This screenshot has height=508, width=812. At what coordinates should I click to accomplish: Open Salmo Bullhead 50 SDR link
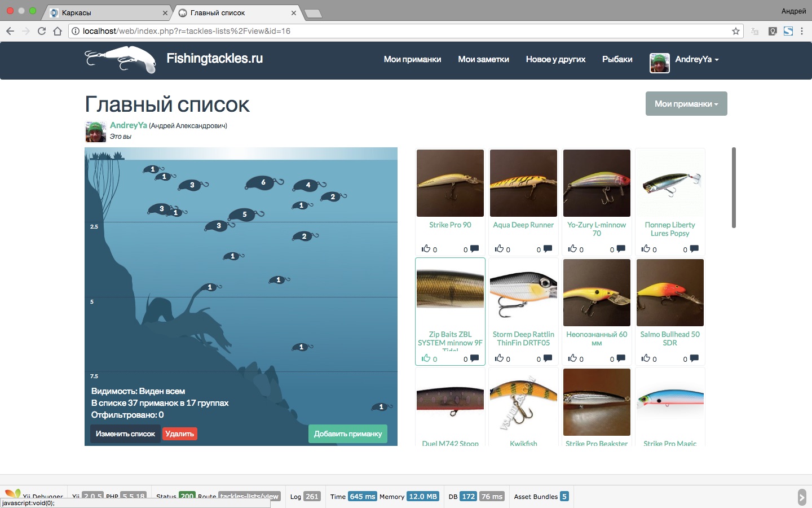pos(670,338)
